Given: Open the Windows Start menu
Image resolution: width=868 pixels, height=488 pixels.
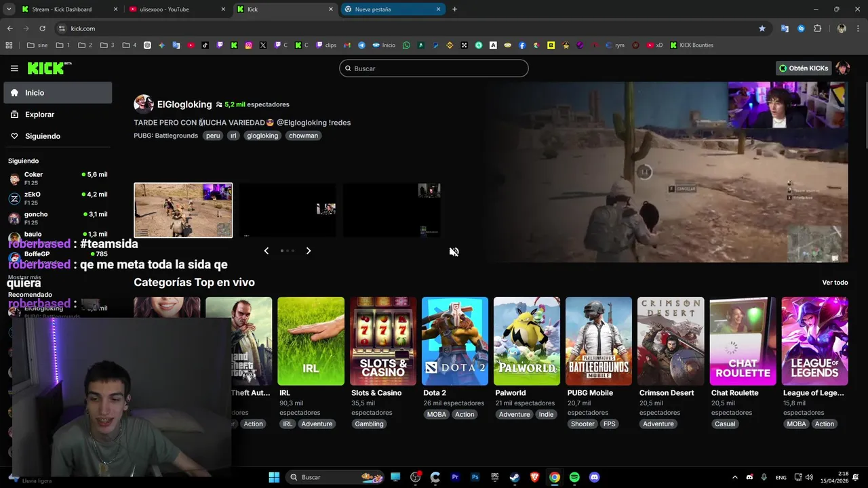Looking at the screenshot, I should coord(274,477).
